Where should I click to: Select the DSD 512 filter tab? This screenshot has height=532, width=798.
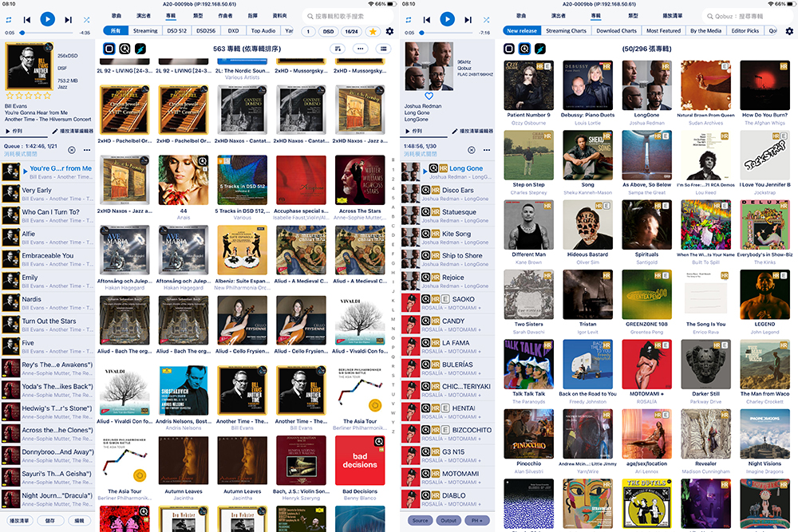[x=177, y=30]
